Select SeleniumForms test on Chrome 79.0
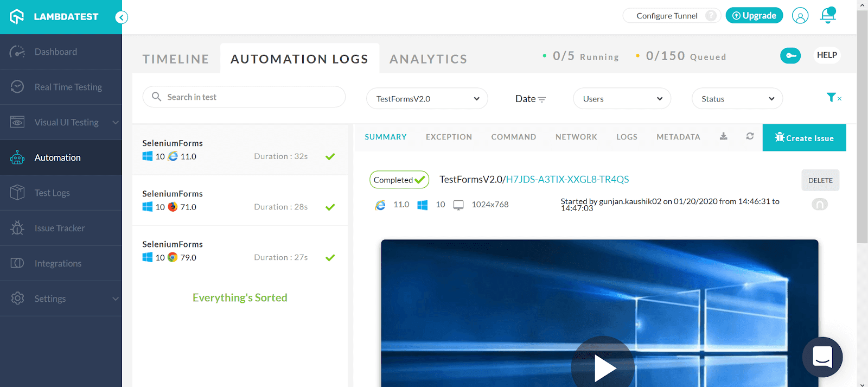This screenshot has height=387, width=868. pyautogui.click(x=240, y=251)
